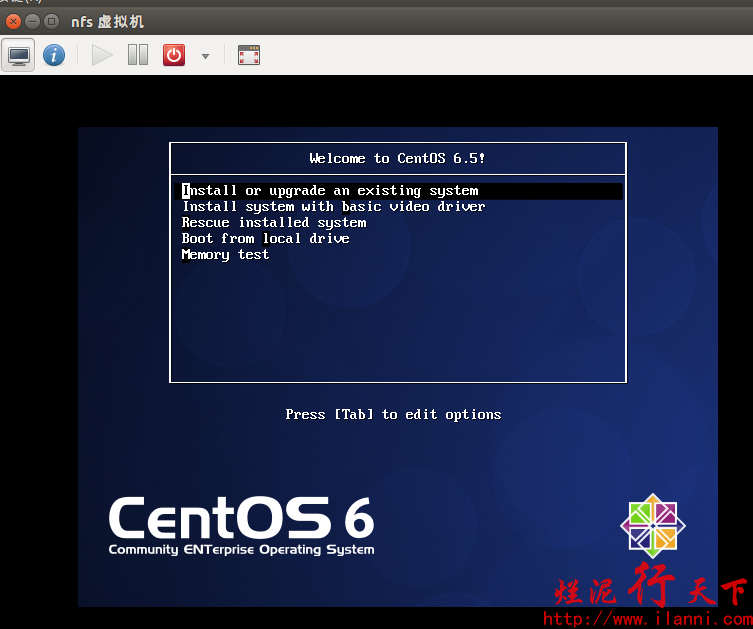The width and height of the screenshot is (753, 629).
Task: Close the nfs virtual machine window
Action: tap(14, 21)
